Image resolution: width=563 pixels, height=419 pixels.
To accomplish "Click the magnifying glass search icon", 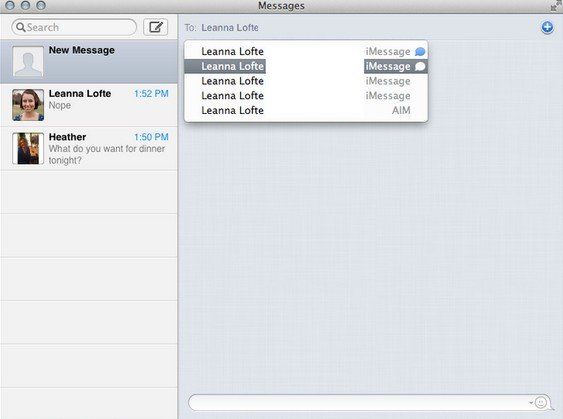I will click(x=20, y=27).
